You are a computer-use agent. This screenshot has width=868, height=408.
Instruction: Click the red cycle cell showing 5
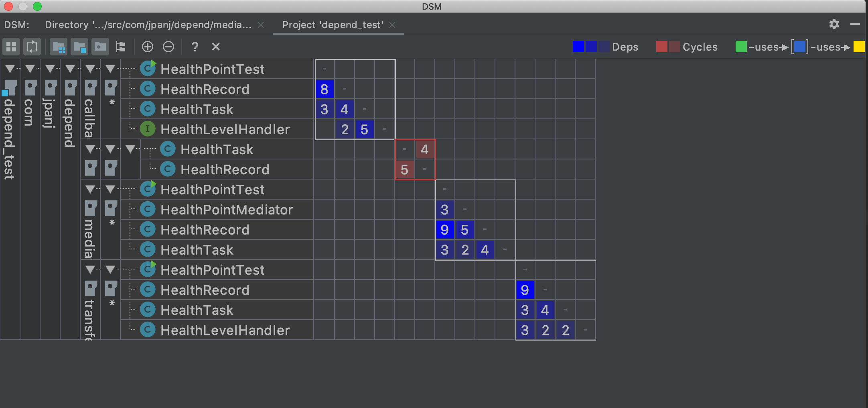405,169
